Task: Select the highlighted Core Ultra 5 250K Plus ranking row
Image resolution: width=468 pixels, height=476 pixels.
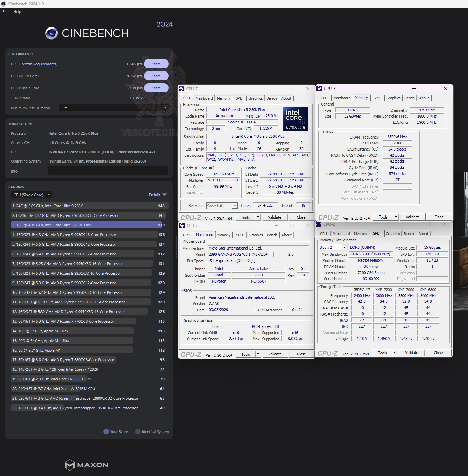Action: (x=90, y=225)
